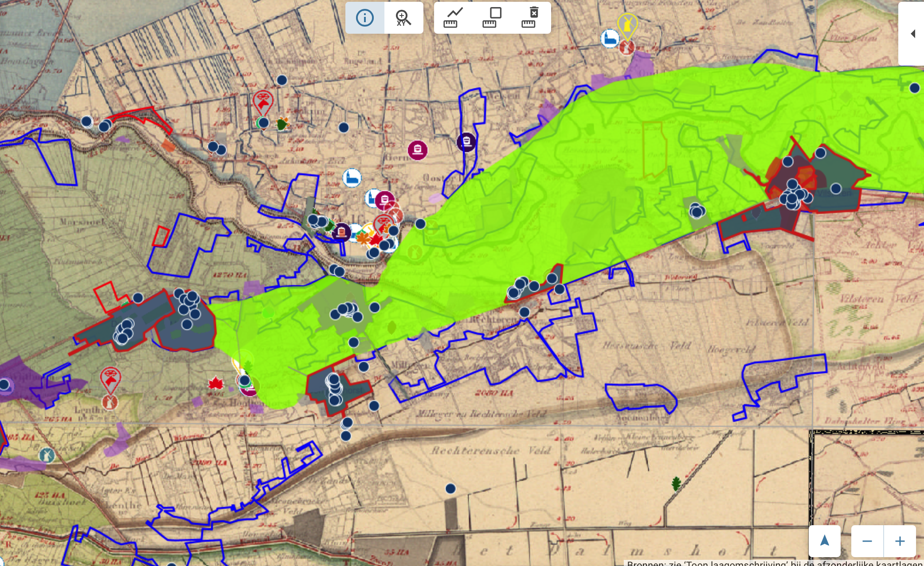The width and height of the screenshot is (924, 566).
Task: Click the red windmill circle at Lenthe
Action: click(x=110, y=403)
